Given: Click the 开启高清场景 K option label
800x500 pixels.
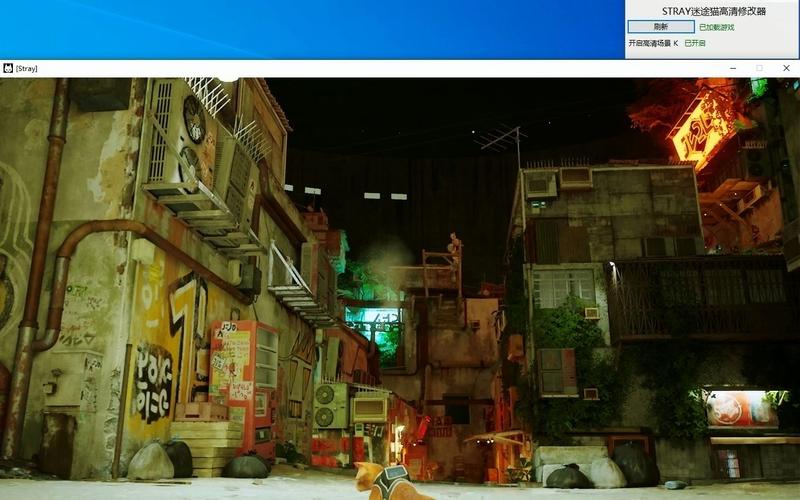Looking at the screenshot, I should tap(653, 43).
